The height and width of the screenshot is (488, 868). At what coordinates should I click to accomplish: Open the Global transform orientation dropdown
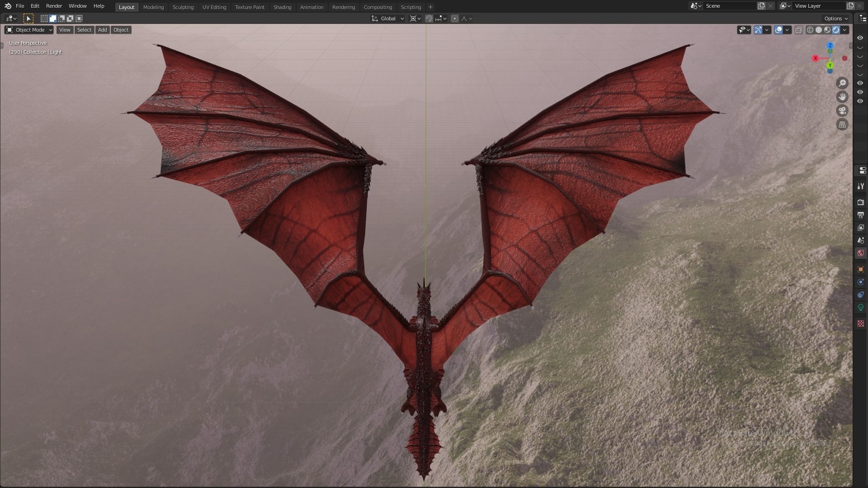[388, 19]
